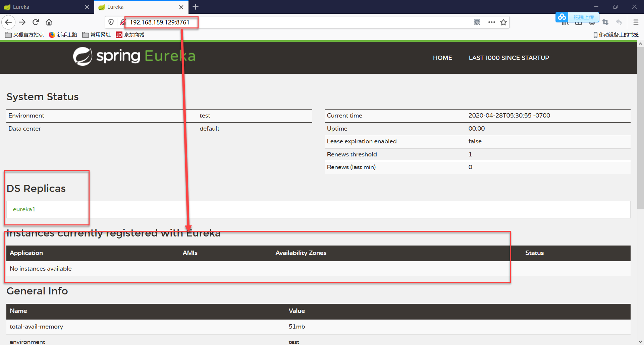This screenshot has width=644, height=345.
Task: Click the 'General Info' heading
Action: pos(37,291)
